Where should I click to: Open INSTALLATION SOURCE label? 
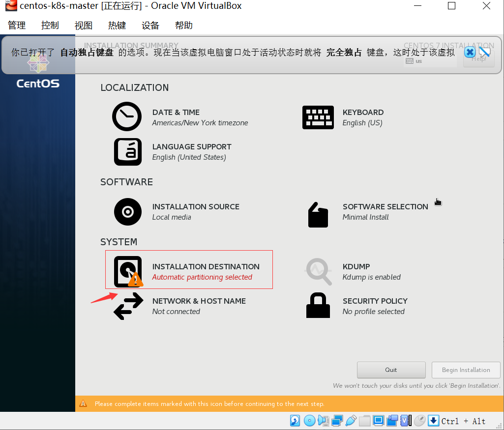[x=196, y=206]
